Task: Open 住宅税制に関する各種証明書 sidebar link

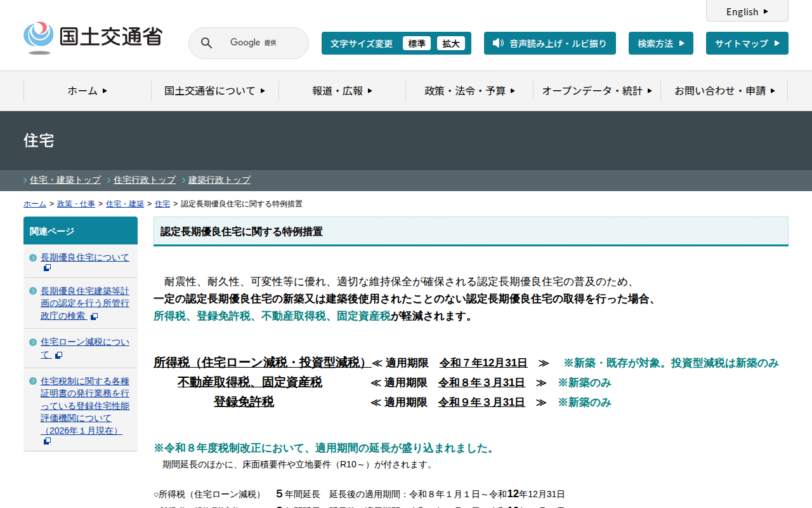Action: [85, 406]
